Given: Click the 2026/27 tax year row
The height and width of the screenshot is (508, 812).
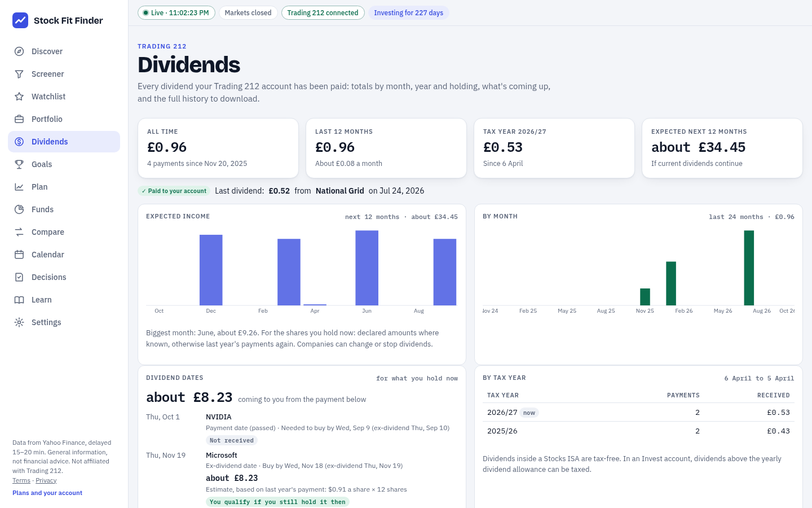Looking at the screenshot, I should coord(638,412).
